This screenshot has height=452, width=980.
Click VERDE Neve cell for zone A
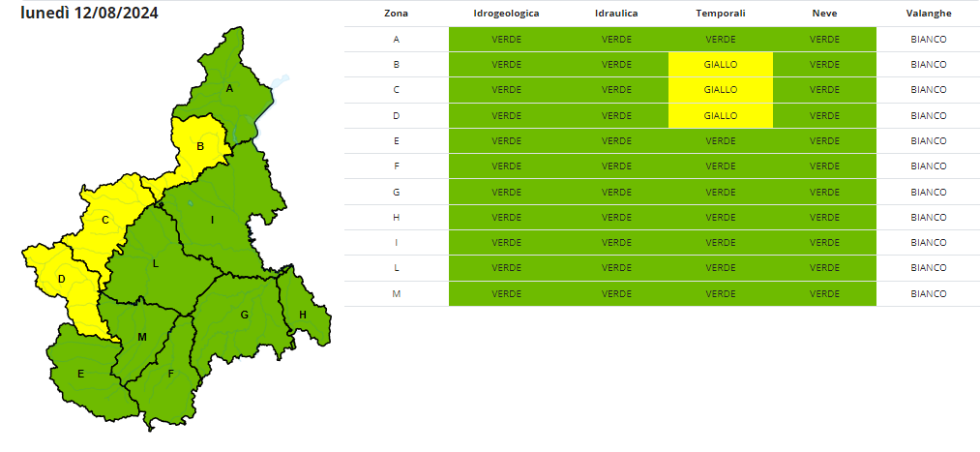824,40
